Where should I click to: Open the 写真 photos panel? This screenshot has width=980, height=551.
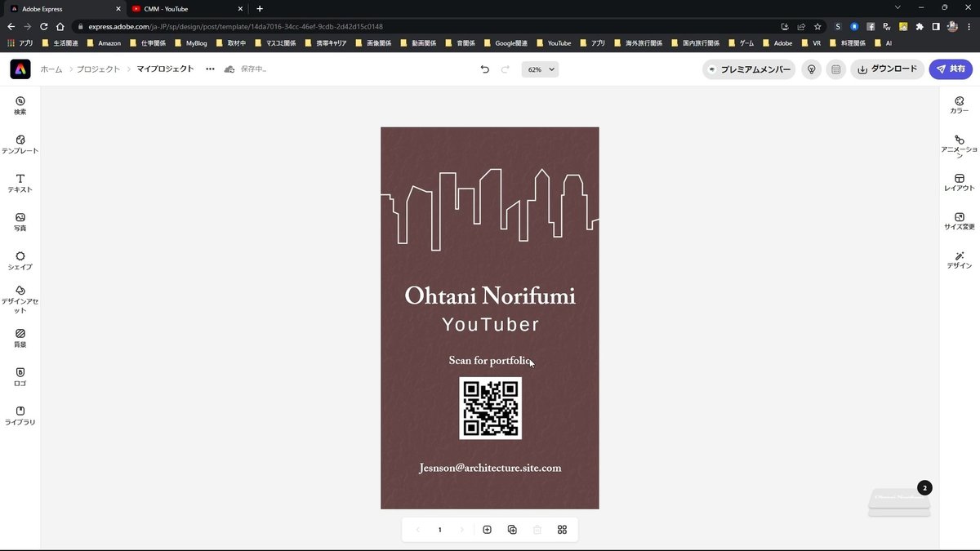(20, 222)
